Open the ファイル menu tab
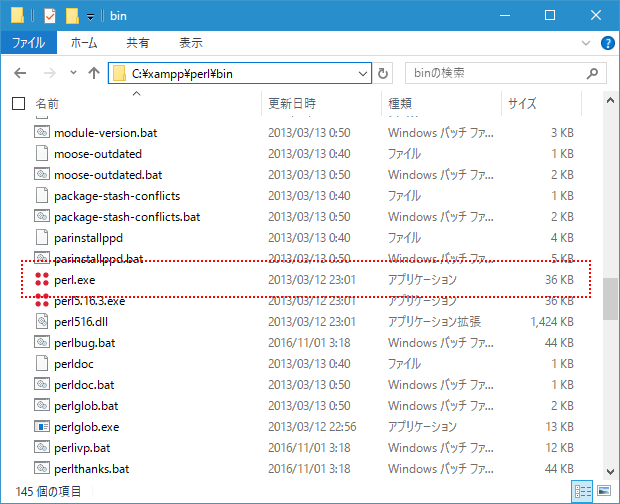Viewport: 620px width, 504px height. [28, 43]
